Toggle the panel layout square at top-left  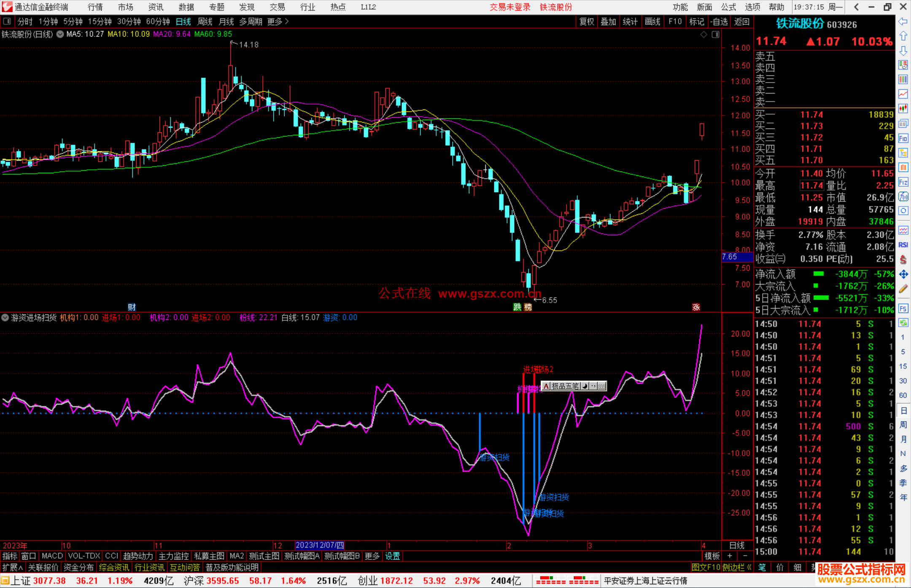7,21
